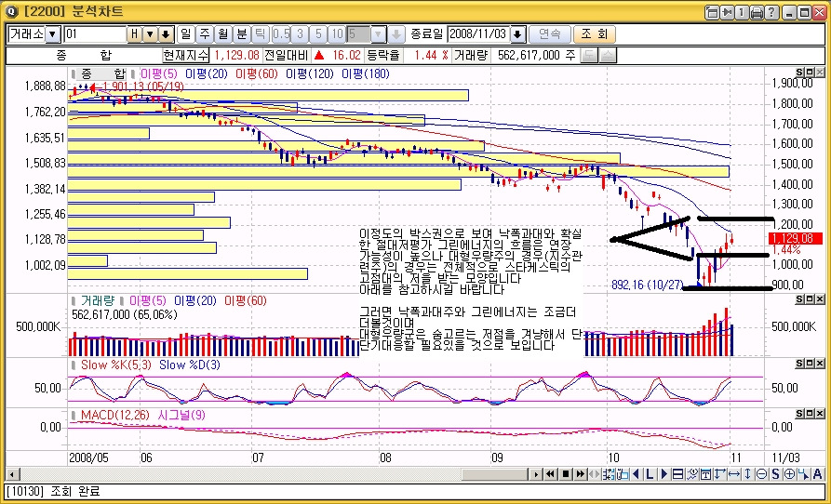Click the down-arrow button after code field
This screenshot has width=831, height=504.
pyautogui.click(x=166, y=34)
